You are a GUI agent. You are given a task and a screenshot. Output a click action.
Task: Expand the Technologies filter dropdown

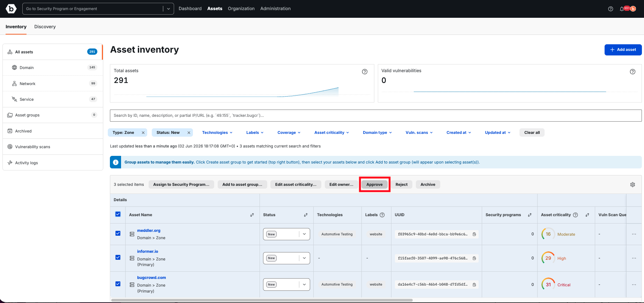pyautogui.click(x=217, y=132)
